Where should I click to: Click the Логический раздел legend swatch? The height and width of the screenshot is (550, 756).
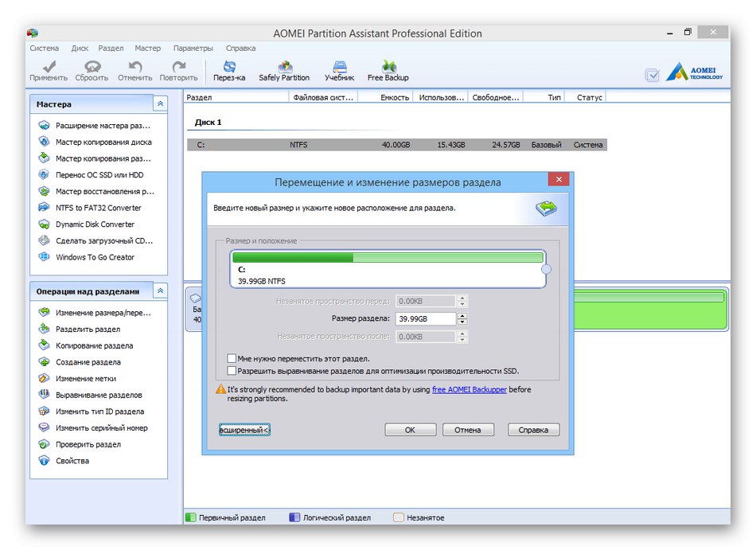[294, 517]
